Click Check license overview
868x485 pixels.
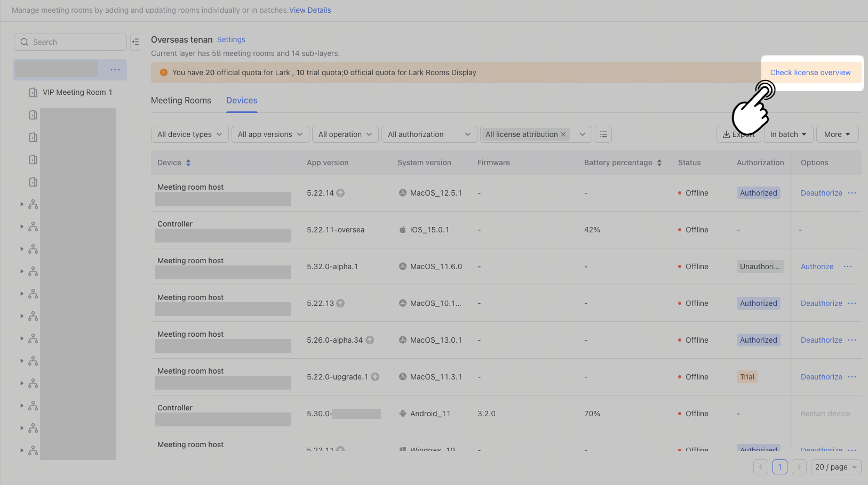click(x=810, y=72)
